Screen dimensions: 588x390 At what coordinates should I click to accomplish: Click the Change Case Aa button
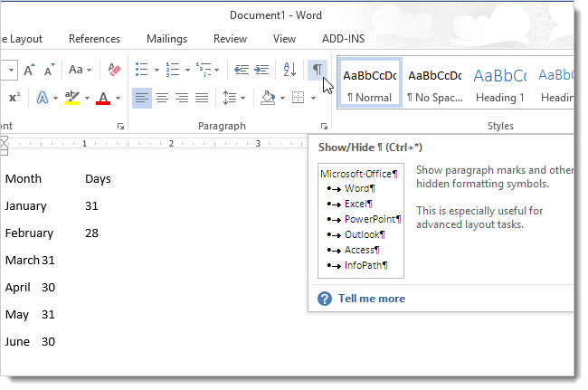(x=76, y=70)
